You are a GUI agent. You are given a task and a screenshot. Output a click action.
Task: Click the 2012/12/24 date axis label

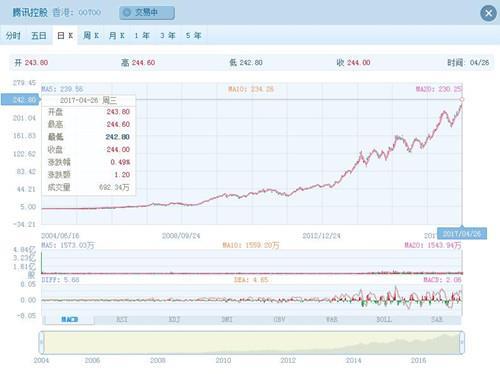click(x=321, y=236)
